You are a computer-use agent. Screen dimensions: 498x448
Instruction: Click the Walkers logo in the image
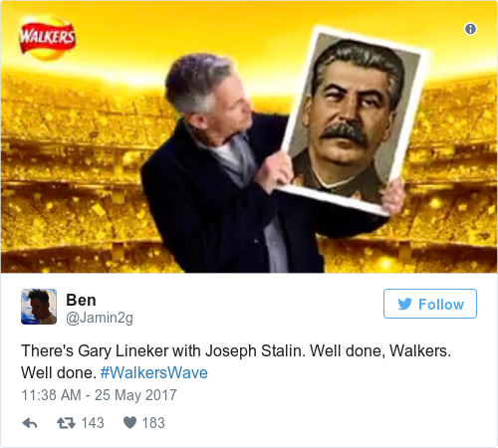[x=48, y=37]
